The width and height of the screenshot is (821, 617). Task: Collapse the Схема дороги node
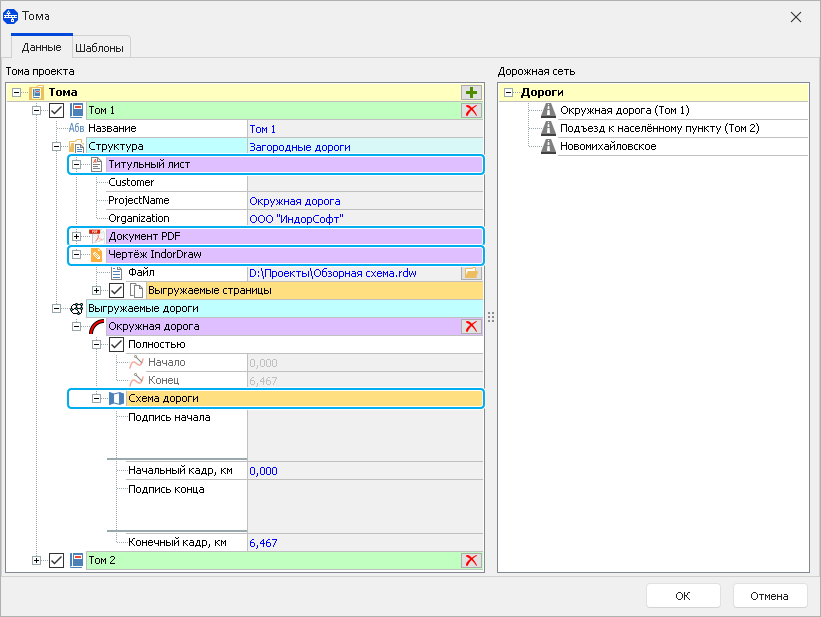point(96,399)
